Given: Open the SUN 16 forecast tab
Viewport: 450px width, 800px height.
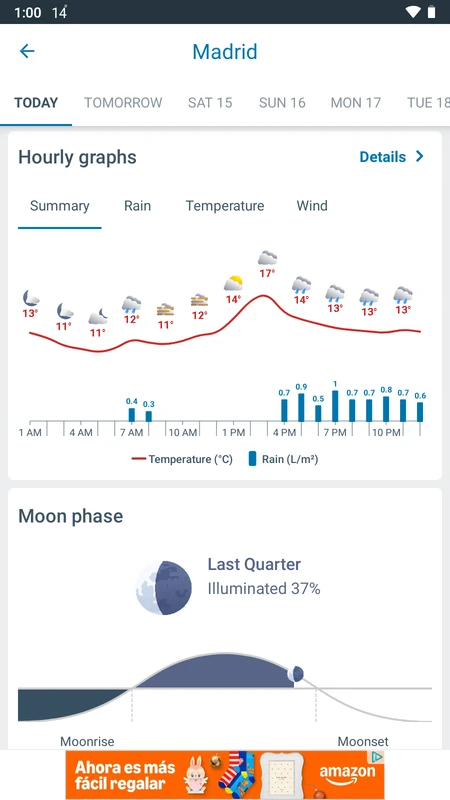Looking at the screenshot, I should (x=282, y=103).
